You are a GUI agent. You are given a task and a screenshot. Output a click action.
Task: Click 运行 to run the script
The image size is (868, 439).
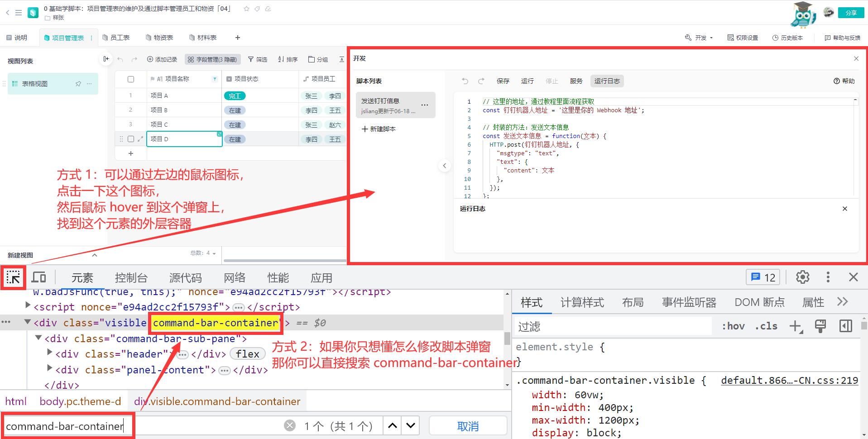pyautogui.click(x=528, y=81)
